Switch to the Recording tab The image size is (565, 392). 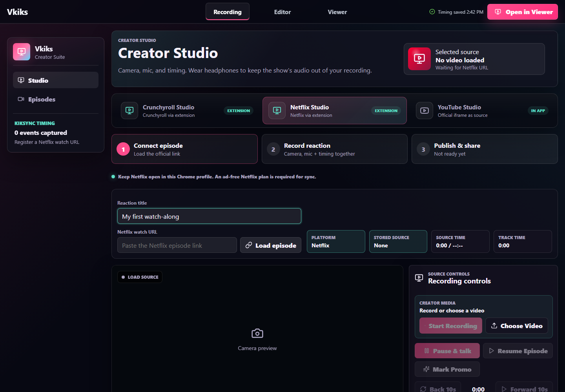click(x=228, y=12)
